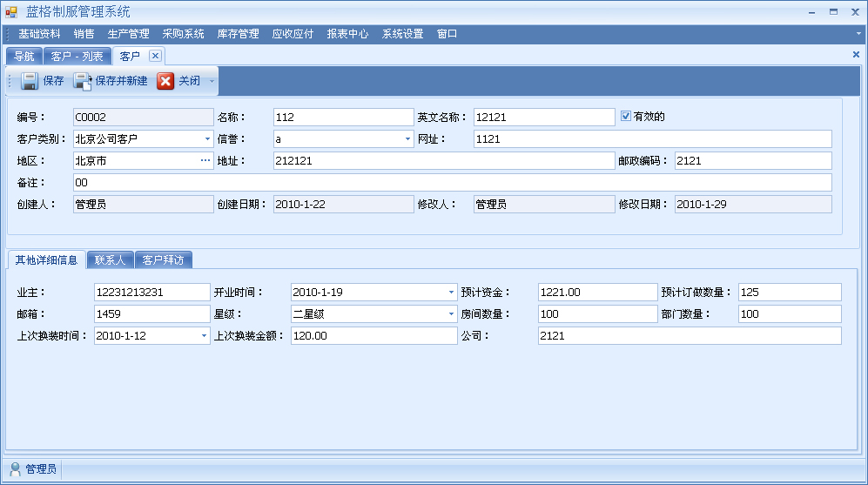Open the 窗口 menu
The image size is (868, 485).
coord(447,34)
